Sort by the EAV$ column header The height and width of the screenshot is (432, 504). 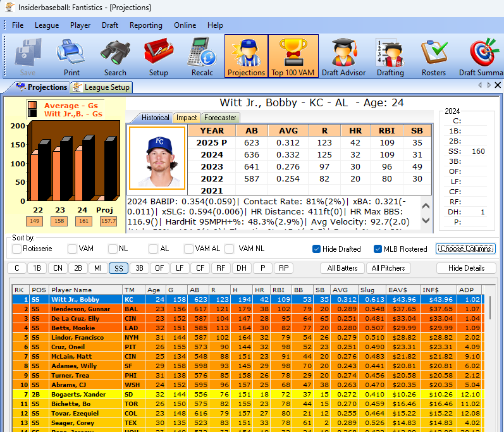pyautogui.click(x=402, y=290)
